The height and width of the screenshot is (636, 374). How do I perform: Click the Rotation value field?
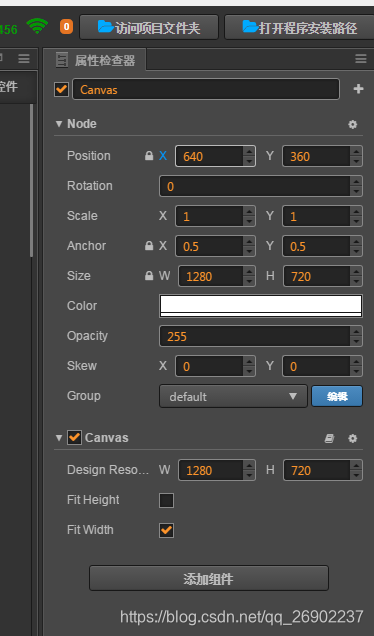255,186
